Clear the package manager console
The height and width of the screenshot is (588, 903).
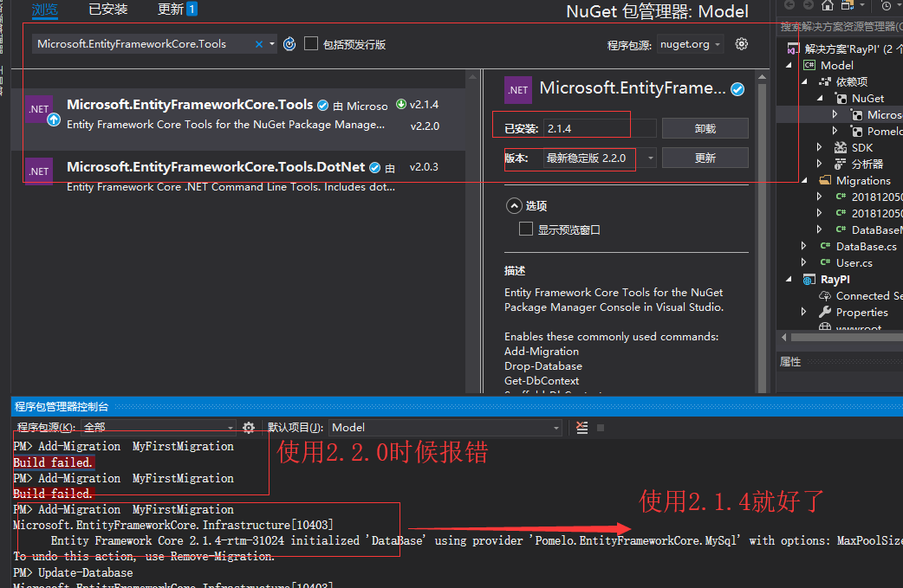[582, 428]
